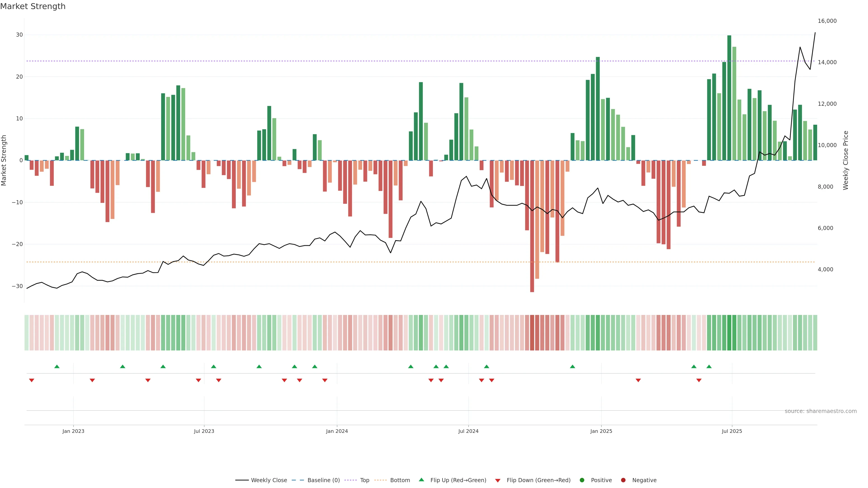Click the Jan 2024 x-axis label

pos(337,431)
